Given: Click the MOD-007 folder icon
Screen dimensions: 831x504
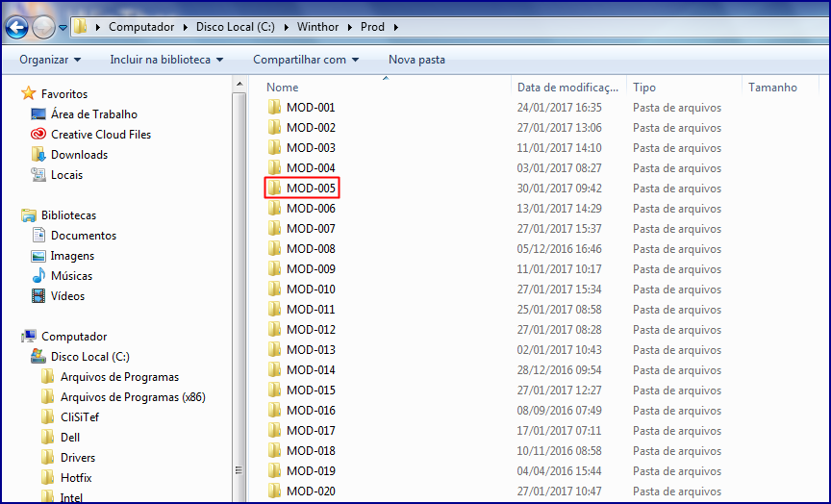Looking at the screenshot, I should point(274,228).
